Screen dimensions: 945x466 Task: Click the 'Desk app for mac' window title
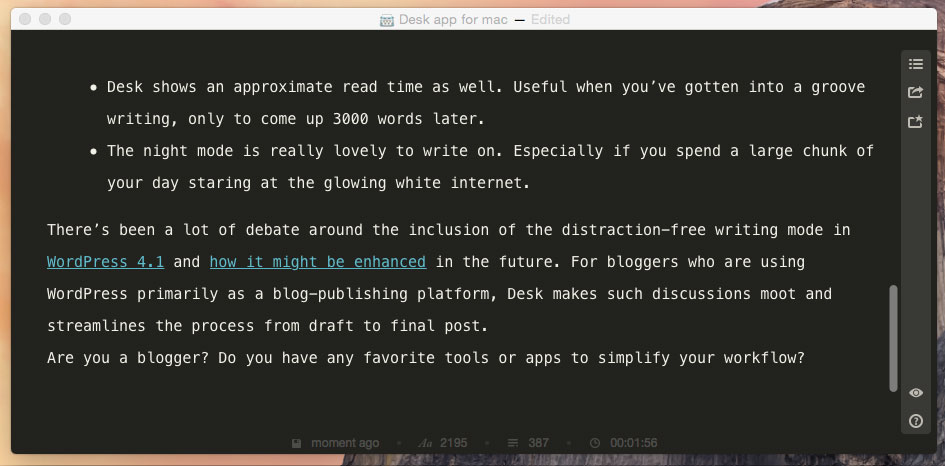point(453,19)
